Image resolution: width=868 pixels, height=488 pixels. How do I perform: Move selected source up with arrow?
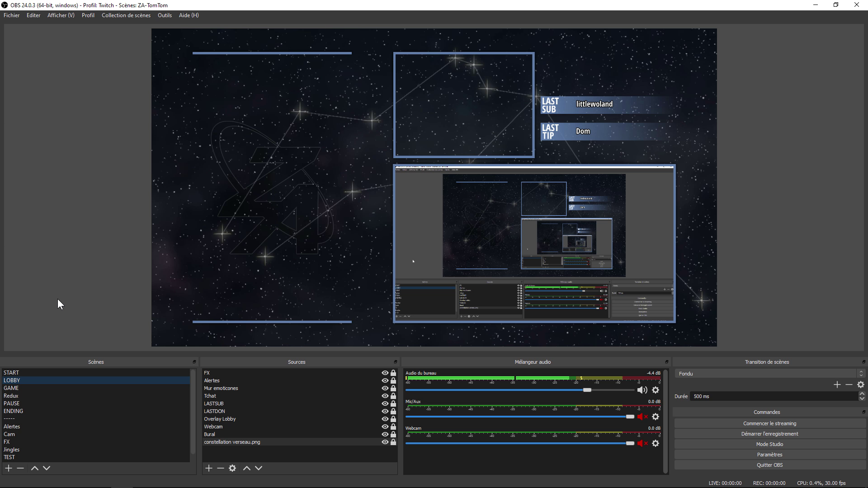click(247, 468)
